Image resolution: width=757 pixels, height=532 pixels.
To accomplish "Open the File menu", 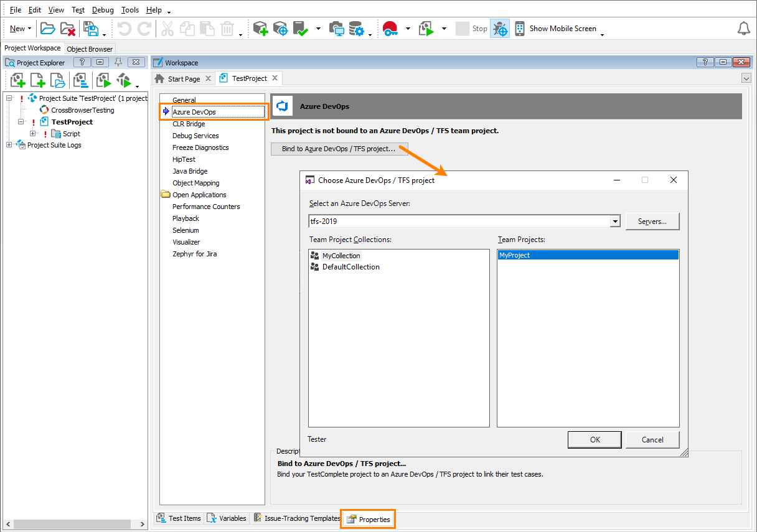I will (16, 10).
